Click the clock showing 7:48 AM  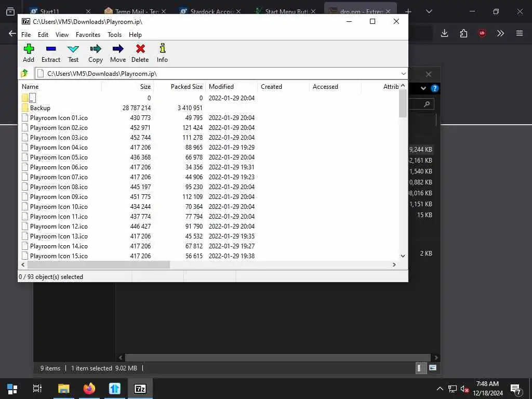coord(487,384)
